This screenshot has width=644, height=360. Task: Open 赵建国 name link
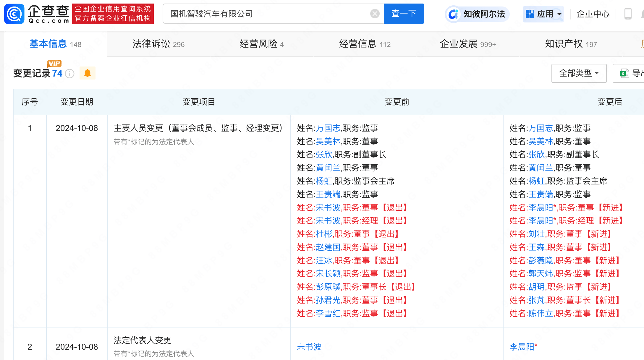pos(328,247)
